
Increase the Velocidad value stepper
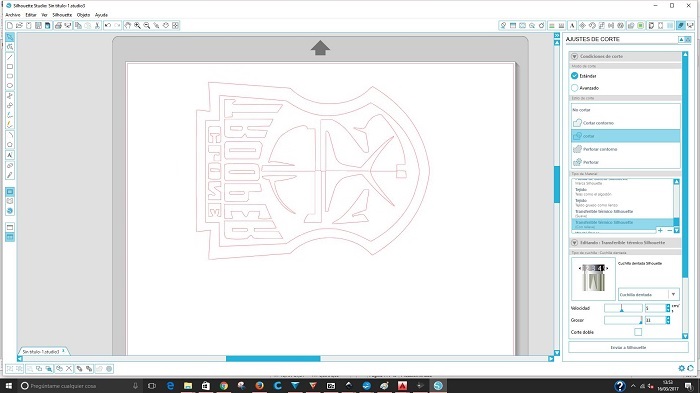coord(668,306)
